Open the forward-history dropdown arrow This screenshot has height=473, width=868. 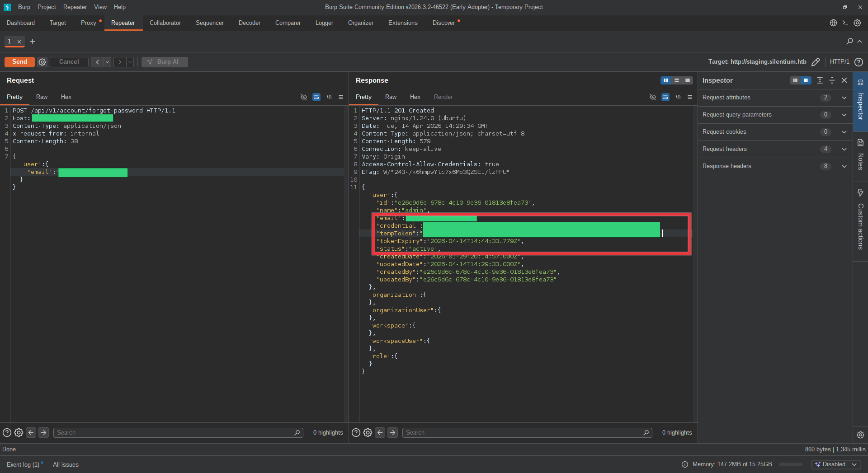[130, 62]
